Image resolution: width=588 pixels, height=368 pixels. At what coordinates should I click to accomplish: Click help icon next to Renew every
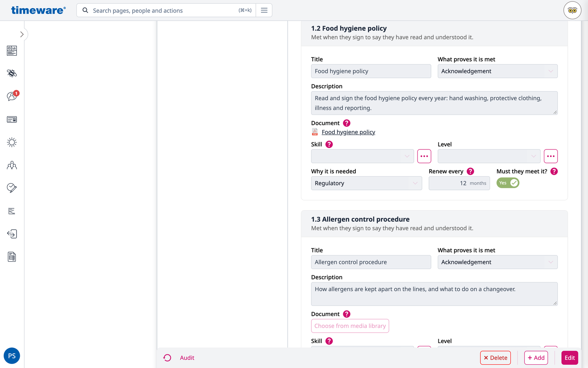pyautogui.click(x=470, y=171)
